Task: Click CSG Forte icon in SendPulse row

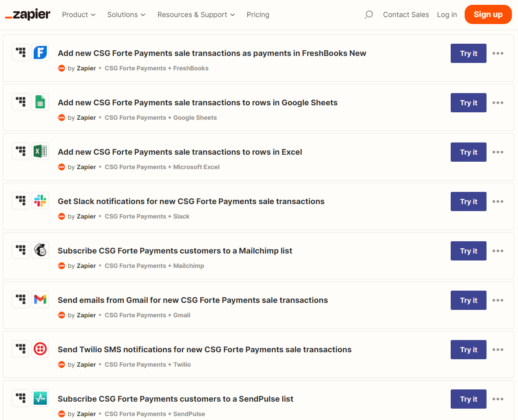Action: (x=21, y=398)
